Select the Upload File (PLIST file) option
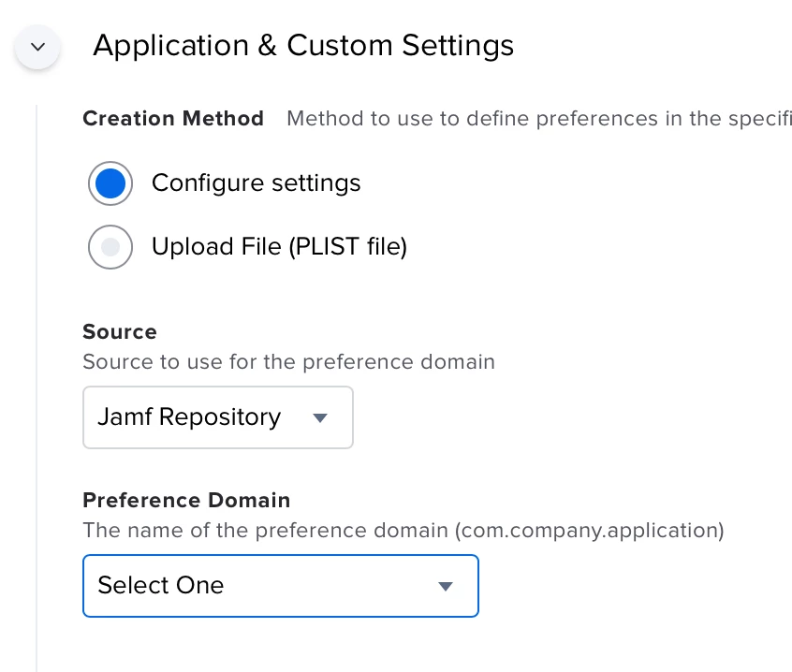Image resolution: width=792 pixels, height=672 pixels. point(110,247)
